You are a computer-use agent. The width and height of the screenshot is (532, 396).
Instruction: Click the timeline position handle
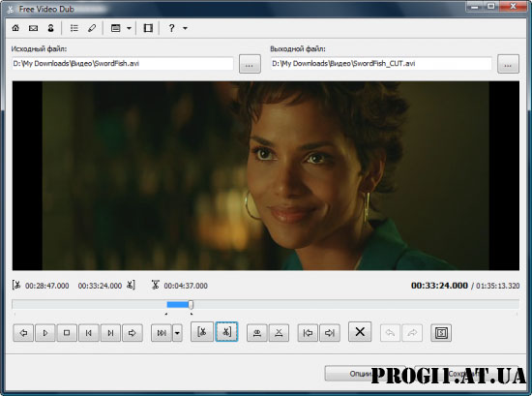click(191, 305)
